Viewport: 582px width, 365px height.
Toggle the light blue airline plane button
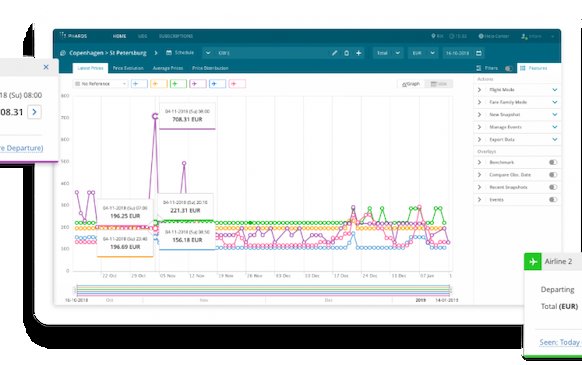(139, 84)
